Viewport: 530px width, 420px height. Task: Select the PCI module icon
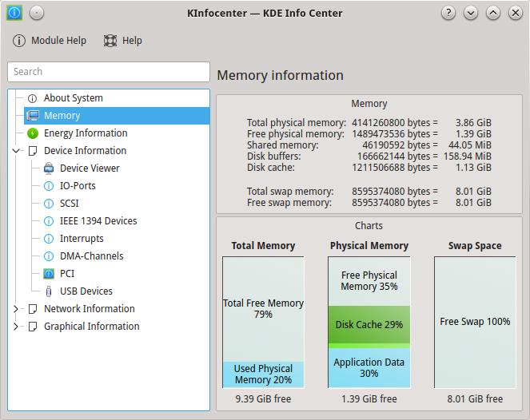[49, 274]
